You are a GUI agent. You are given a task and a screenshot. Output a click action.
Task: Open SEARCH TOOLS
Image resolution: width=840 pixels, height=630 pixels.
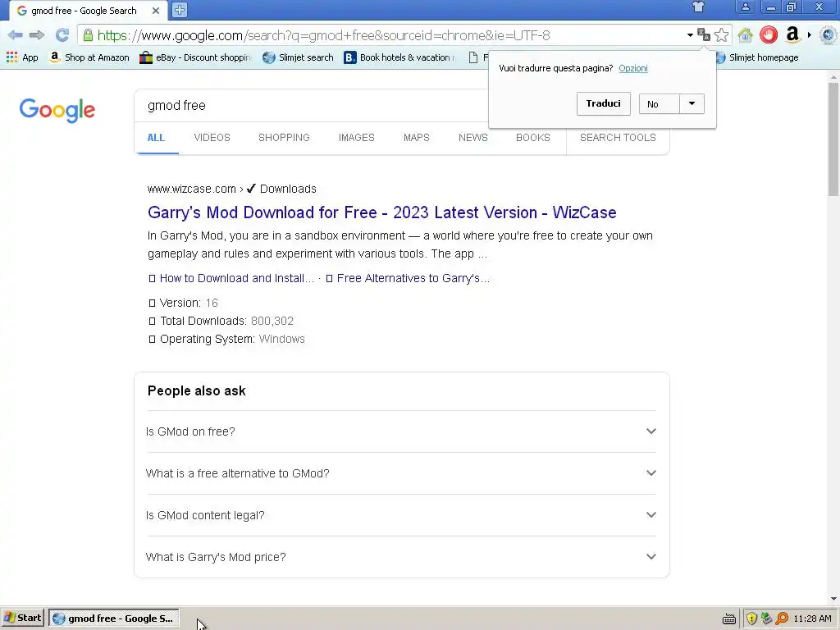pos(618,138)
